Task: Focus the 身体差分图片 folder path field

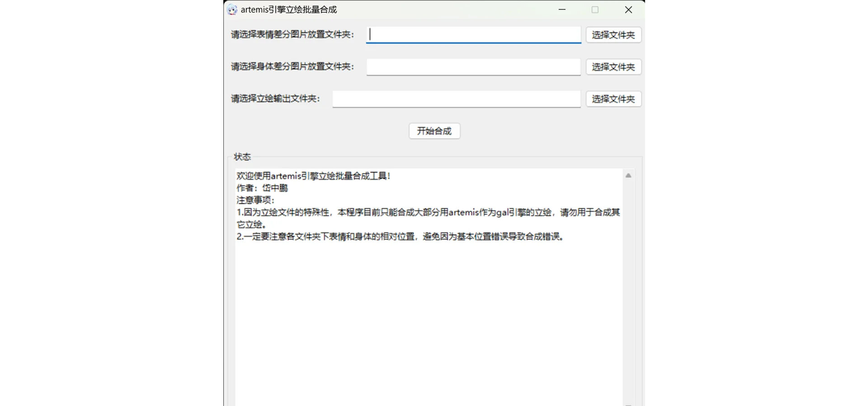Action: pyautogui.click(x=473, y=67)
